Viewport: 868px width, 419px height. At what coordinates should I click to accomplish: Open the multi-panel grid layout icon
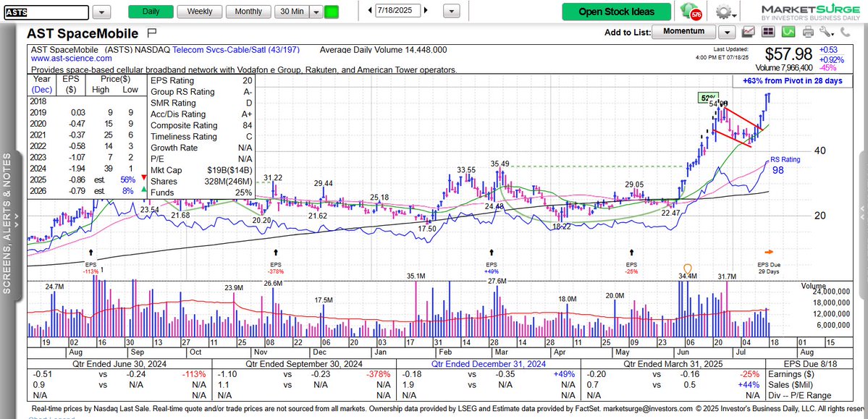click(x=768, y=32)
